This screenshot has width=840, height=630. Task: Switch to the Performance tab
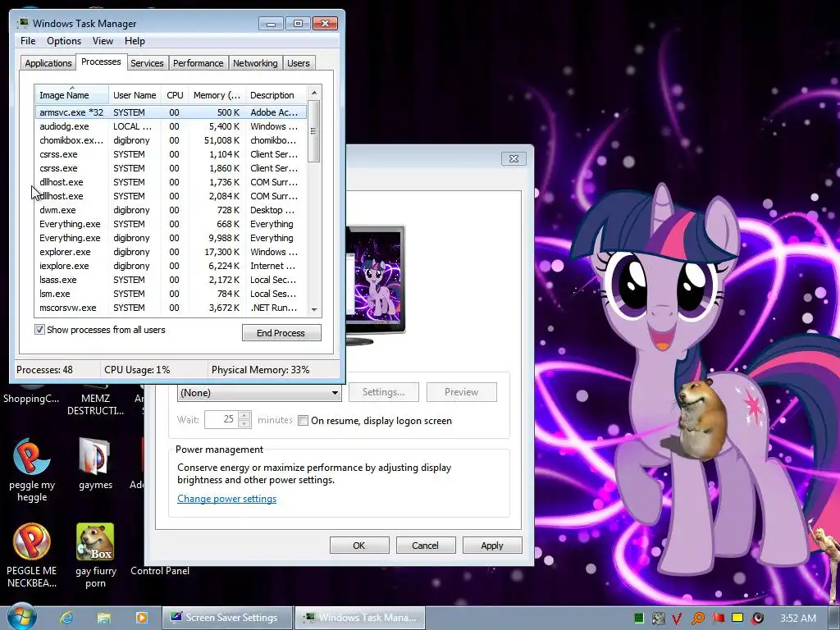coord(198,62)
